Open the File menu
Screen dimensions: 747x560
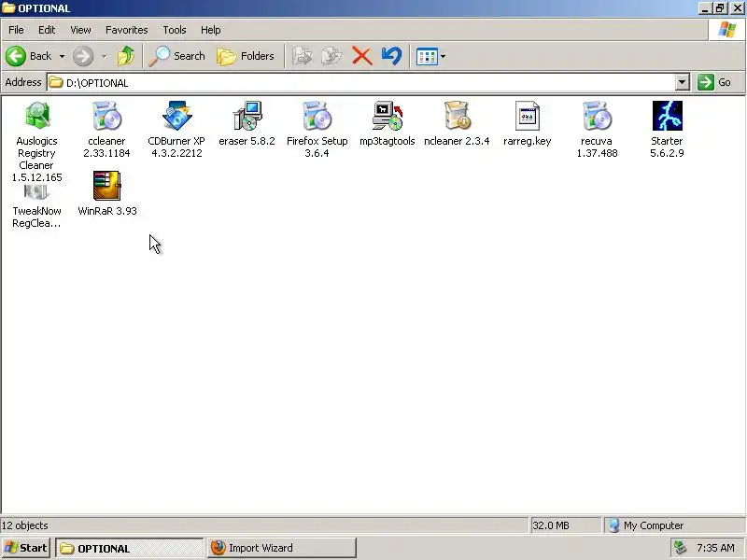16,30
